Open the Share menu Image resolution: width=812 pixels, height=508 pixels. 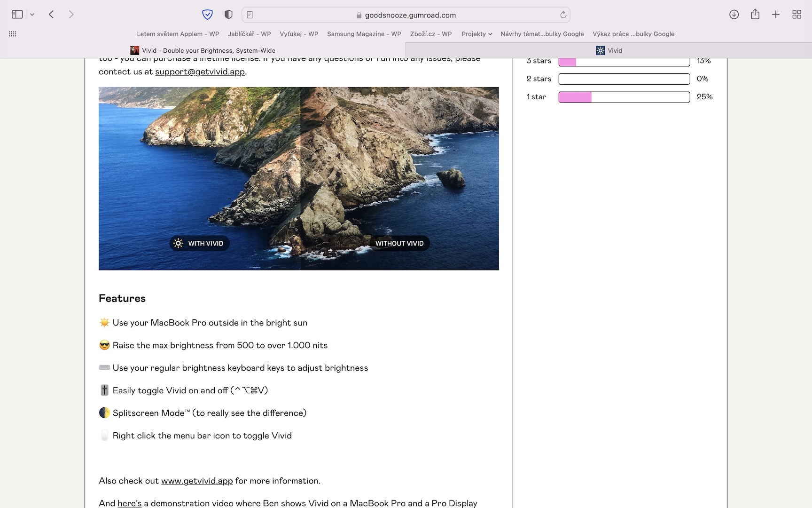pyautogui.click(x=755, y=15)
